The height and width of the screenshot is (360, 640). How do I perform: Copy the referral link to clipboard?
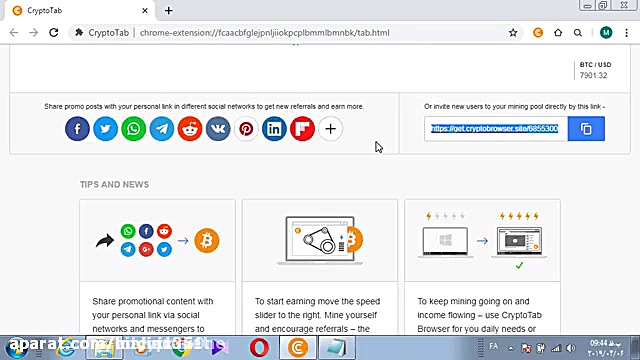tap(586, 129)
